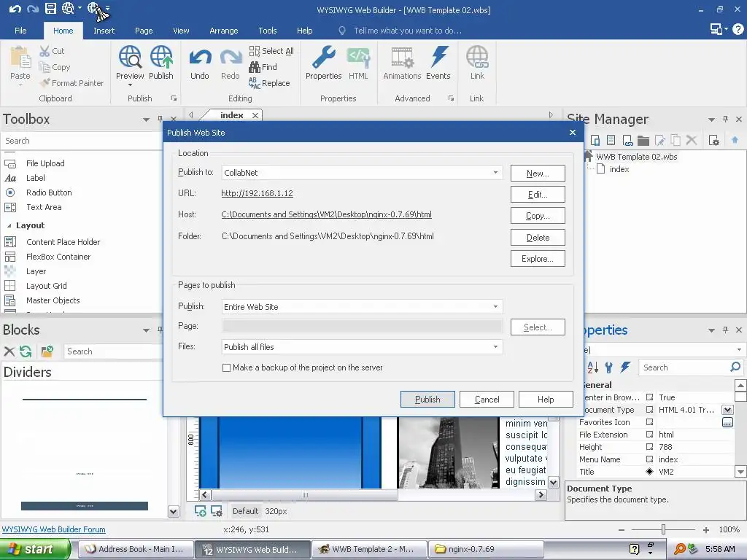Viewport: 747px width, 560px height.
Task: Switch to Address Book taskbar window
Action: pos(136,549)
